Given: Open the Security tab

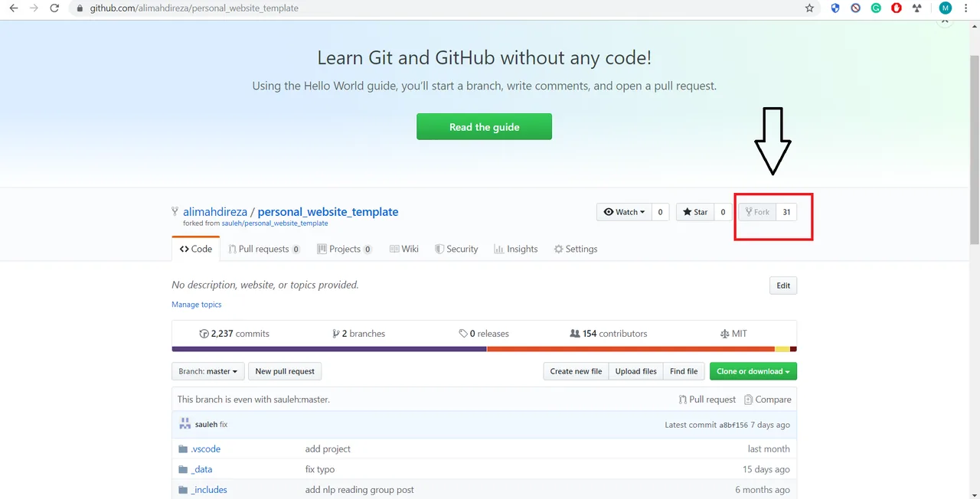Looking at the screenshot, I should click(456, 249).
